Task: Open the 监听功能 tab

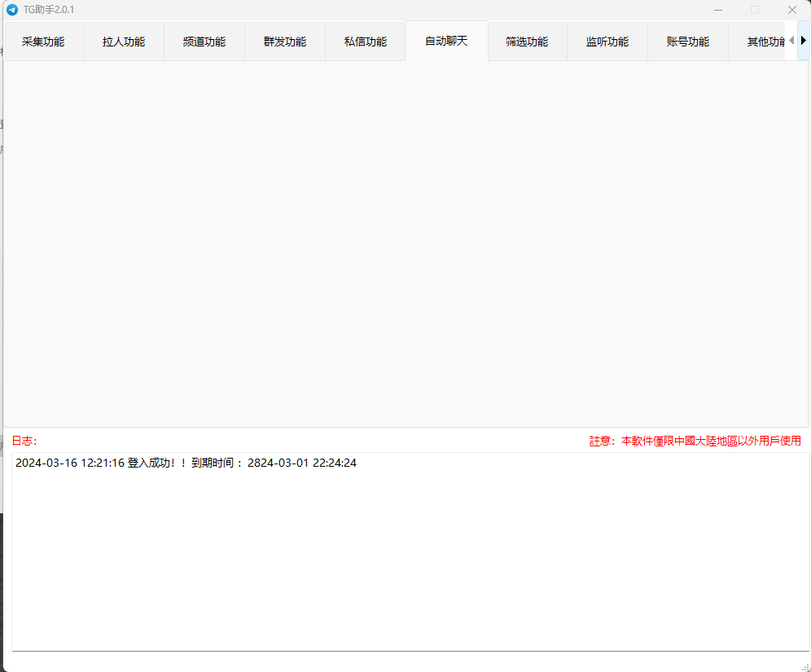Action: [607, 42]
